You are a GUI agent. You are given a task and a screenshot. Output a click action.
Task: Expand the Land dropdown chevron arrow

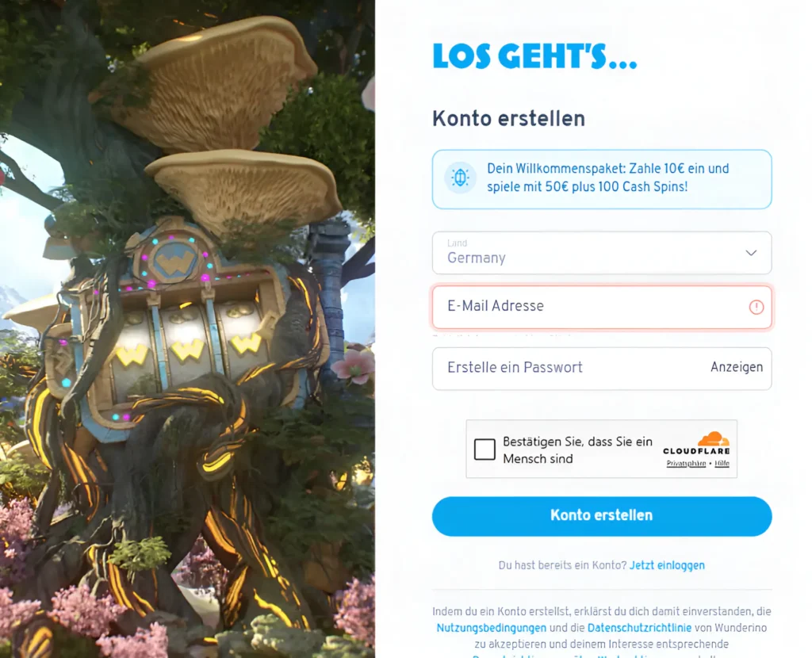pyautogui.click(x=751, y=253)
